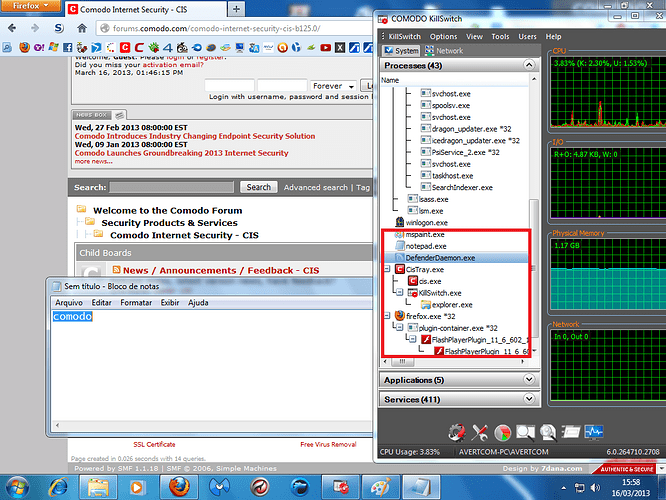Click the window with magnifier icon

point(525,432)
